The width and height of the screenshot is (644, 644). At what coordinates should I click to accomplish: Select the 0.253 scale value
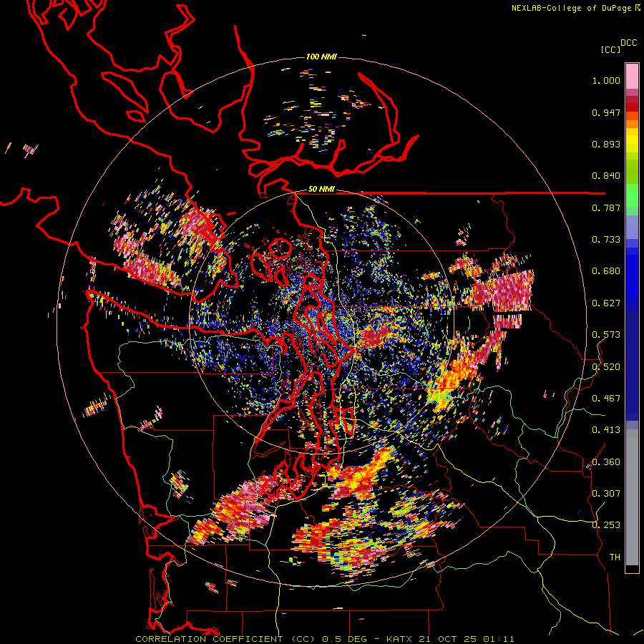(x=606, y=525)
